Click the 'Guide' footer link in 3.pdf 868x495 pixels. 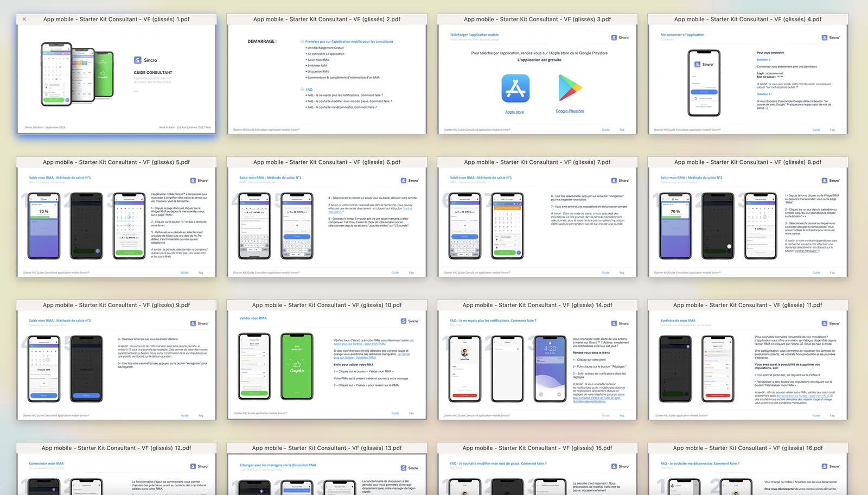(605, 130)
